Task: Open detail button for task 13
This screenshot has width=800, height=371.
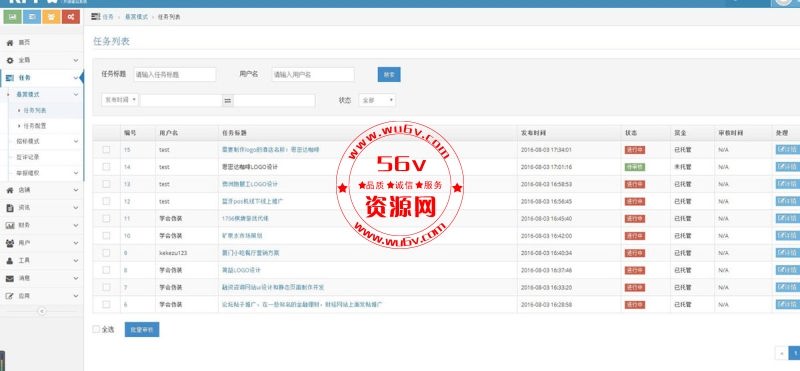Action: click(x=788, y=184)
